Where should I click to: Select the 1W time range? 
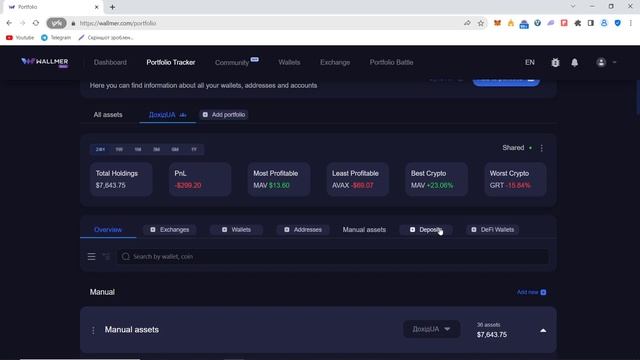(x=119, y=149)
